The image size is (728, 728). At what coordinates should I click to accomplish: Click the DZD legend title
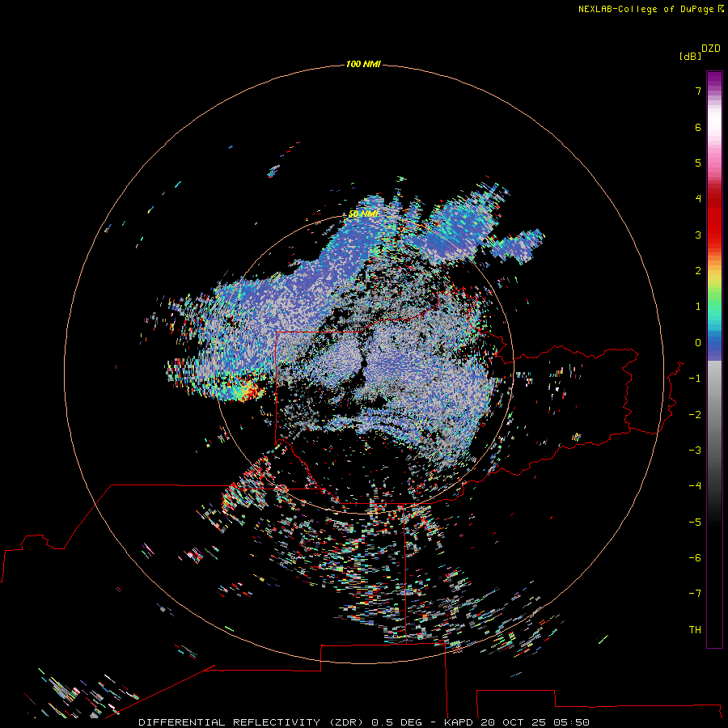[x=711, y=49]
